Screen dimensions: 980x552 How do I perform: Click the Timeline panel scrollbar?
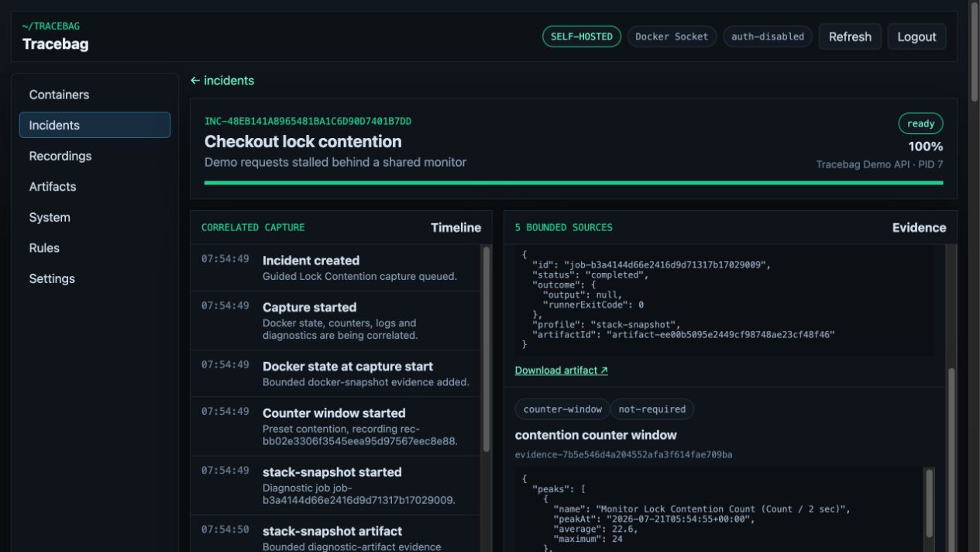click(x=487, y=349)
